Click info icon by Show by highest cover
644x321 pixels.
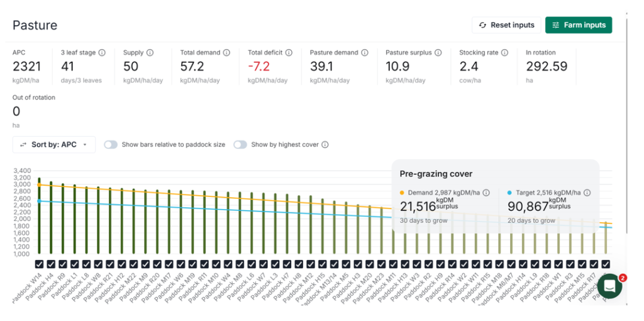click(x=325, y=145)
